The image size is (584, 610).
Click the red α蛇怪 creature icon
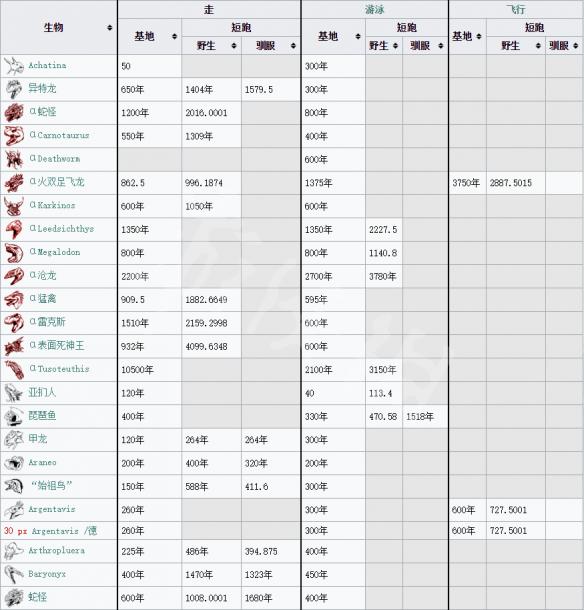[14, 113]
